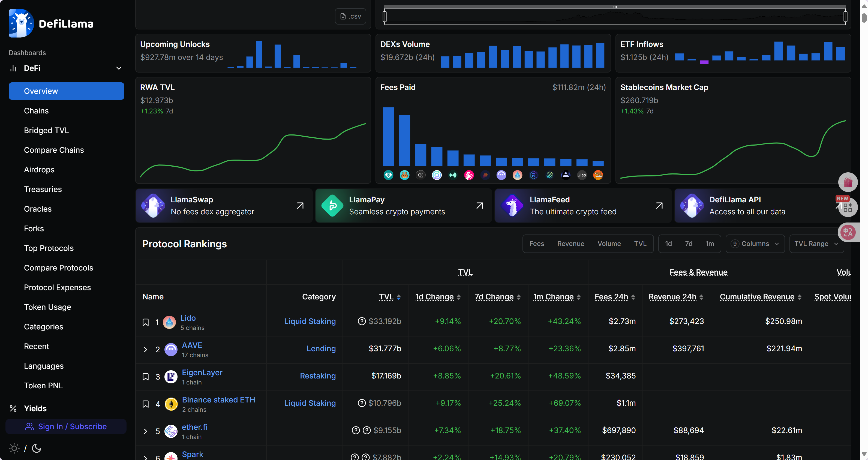Click TVL info question mark for Lido

362,321
